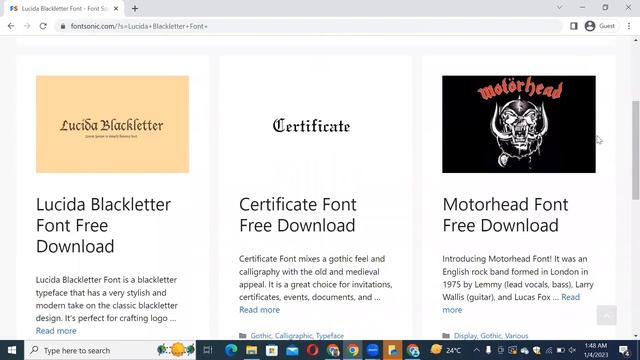Open the Various category link

point(516,336)
